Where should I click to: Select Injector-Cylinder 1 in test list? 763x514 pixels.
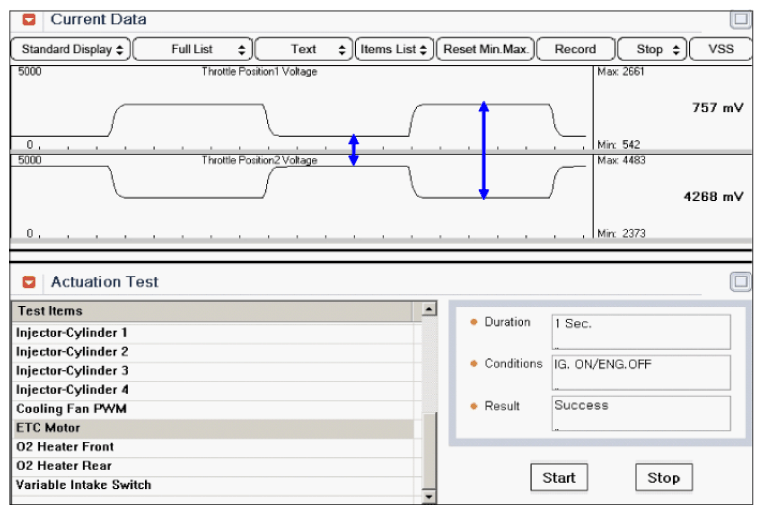point(72,333)
